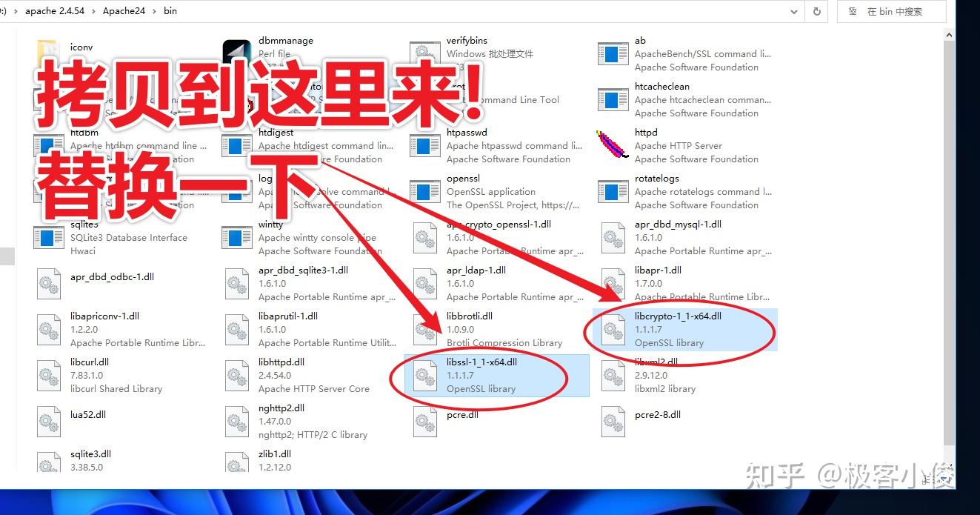Expand the breadcrumb chevron after Apache24
Viewport: 980px width, 515px height.
153,11
